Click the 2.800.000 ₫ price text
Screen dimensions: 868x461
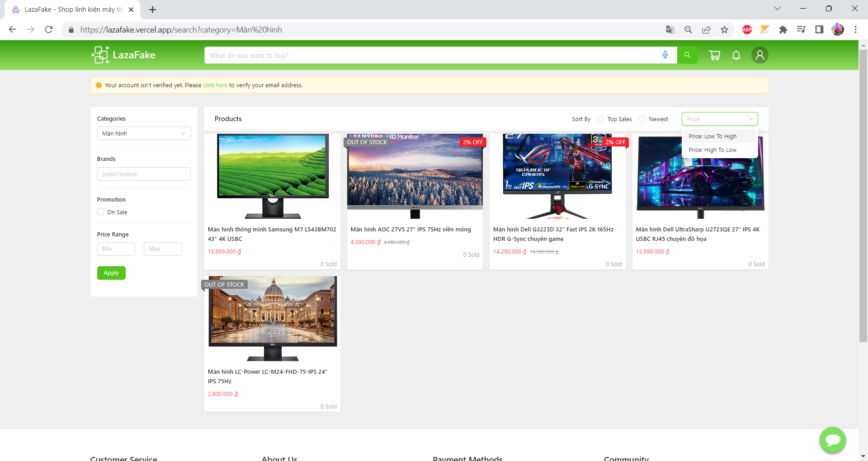223,394
